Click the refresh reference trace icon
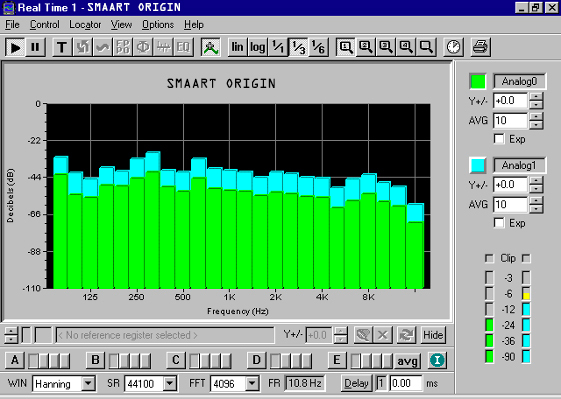This screenshot has width=561, height=399. pos(406,335)
